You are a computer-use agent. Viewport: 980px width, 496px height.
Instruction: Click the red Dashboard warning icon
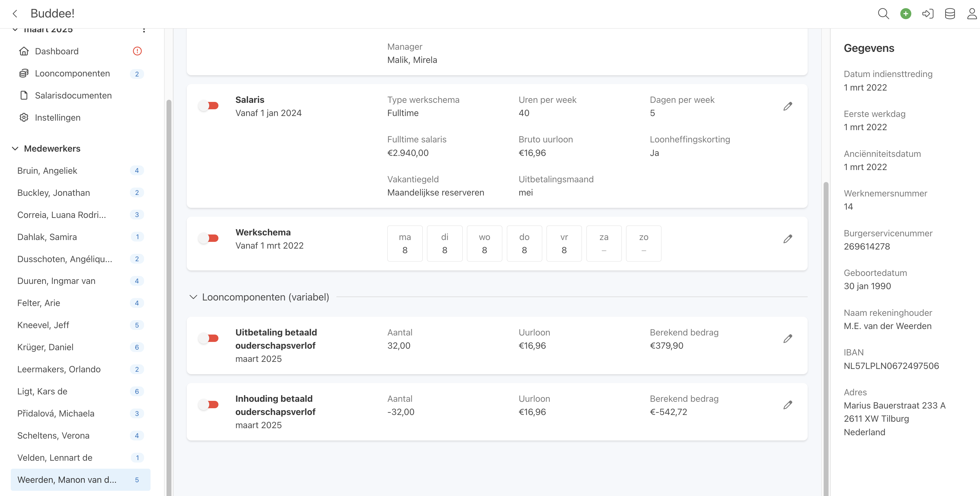pyautogui.click(x=137, y=51)
